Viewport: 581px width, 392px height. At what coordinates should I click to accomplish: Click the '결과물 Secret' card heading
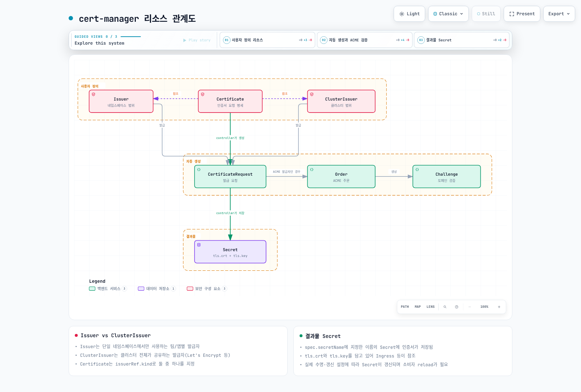[x=323, y=336]
